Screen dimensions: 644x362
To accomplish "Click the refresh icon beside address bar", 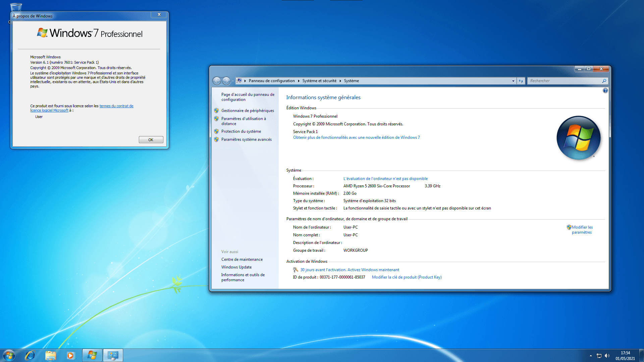I will coord(521,81).
